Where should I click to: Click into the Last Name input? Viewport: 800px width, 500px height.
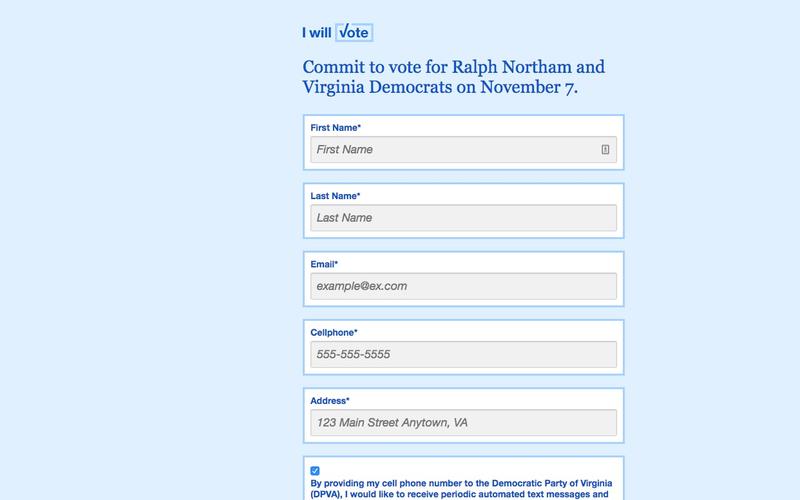[463, 218]
